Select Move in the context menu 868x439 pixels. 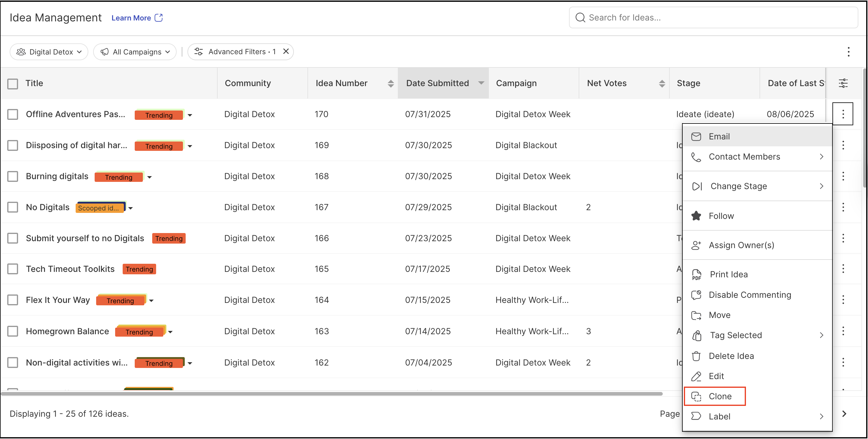pos(757,315)
